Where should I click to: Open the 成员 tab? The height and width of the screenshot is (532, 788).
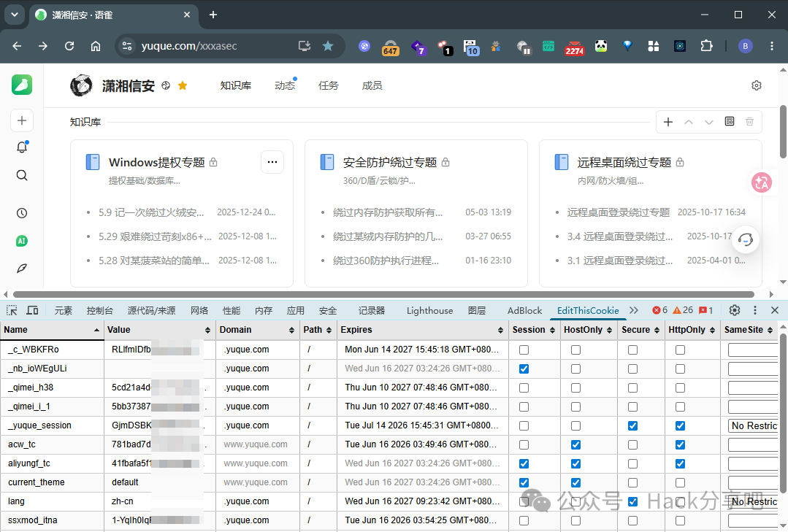click(x=372, y=85)
